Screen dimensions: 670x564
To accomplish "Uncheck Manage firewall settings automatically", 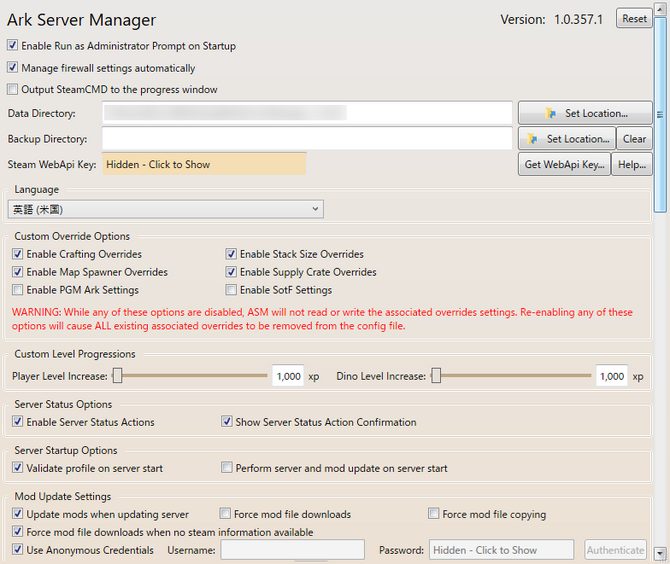I will click(13, 67).
